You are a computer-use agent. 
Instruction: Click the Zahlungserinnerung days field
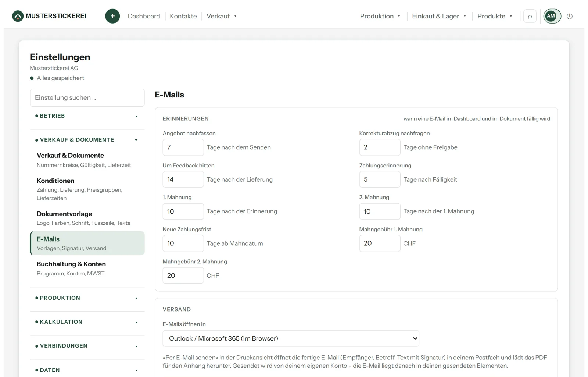(x=380, y=179)
